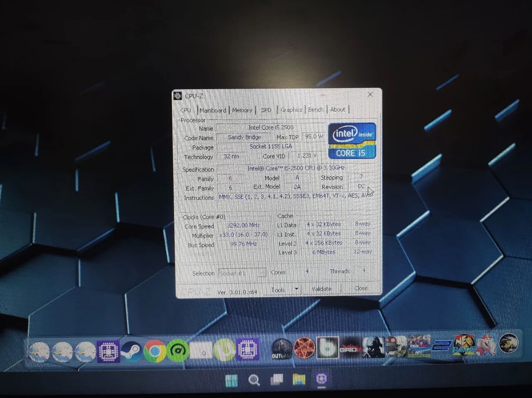This screenshot has width=532, height=398.
Task: Open Task View on the taskbar
Action: (x=276, y=379)
